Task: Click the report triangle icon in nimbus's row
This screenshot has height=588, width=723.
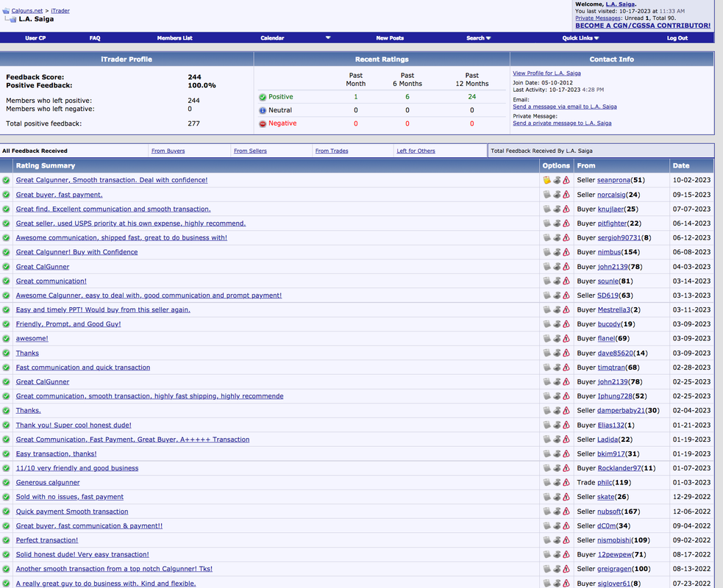Action: coord(566,252)
